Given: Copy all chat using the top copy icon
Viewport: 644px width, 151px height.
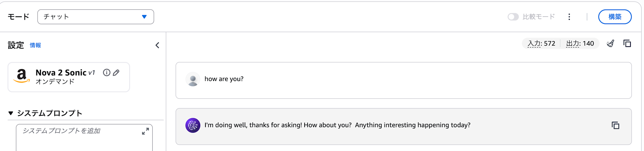Looking at the screenshot, I should 627,43.
